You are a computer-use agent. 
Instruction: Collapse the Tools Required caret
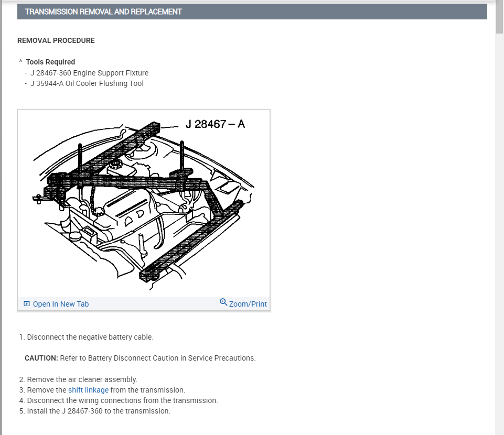pos(20,61)
